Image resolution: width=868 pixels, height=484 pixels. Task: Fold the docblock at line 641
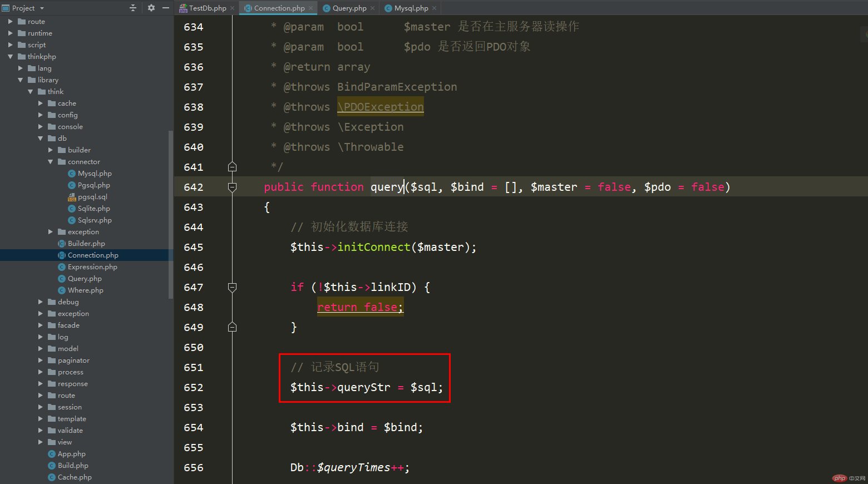(233, 167)
